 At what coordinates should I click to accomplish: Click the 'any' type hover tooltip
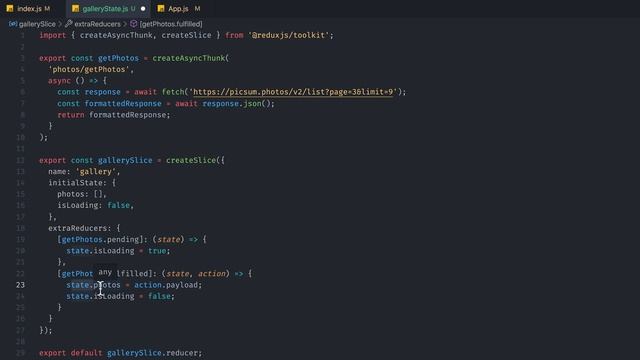click(x=105, y=272)
